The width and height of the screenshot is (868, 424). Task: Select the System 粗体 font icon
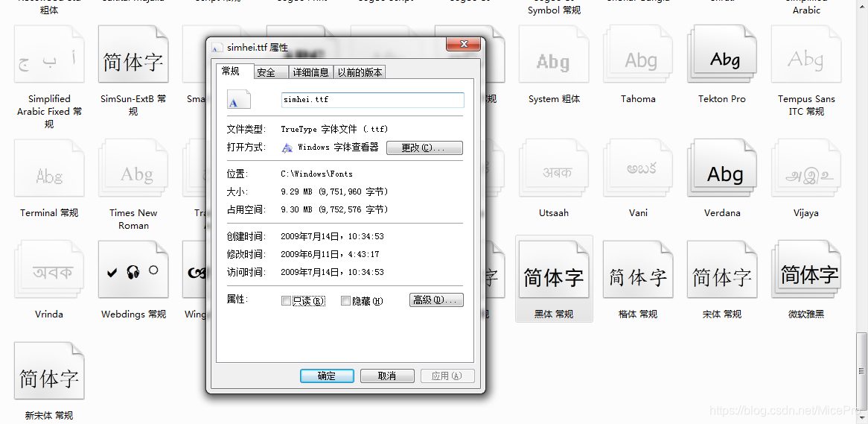click(x=554, y=54)
